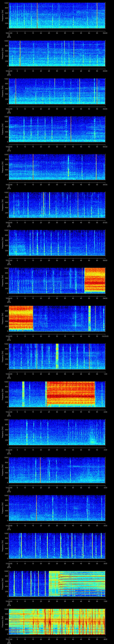Viewport: 114px width, 644px height.
Task: Click the Frequency (Hz) label of the 19:00 panel
Action: tap(3, 356)
